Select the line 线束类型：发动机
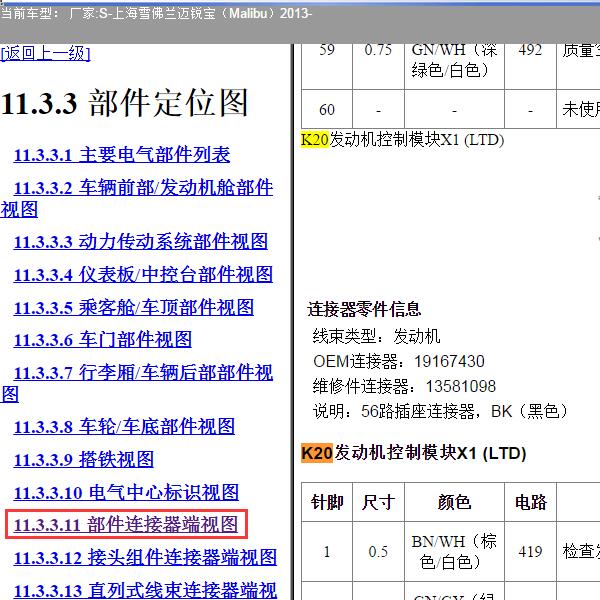Screen dimensions: 600x600 click(x=377, y=337)
